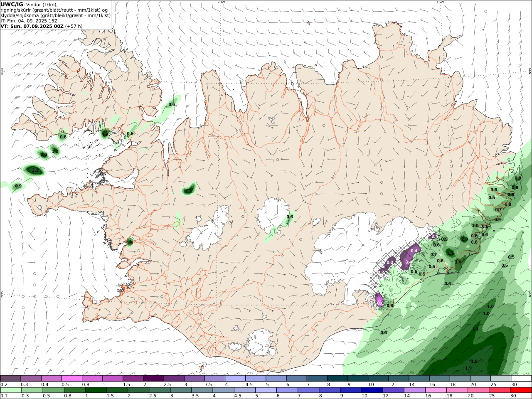
Task: Choose the 5 mm pale periwinkle rain swatch
Action: pos(266,390)
